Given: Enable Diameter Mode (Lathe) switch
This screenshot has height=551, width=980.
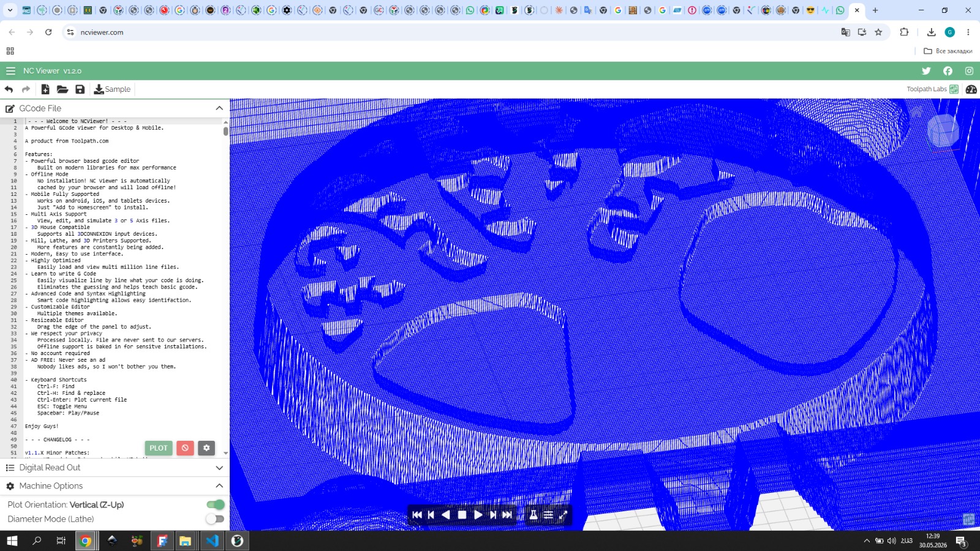Looking at the screenshot, I should 215,519.
